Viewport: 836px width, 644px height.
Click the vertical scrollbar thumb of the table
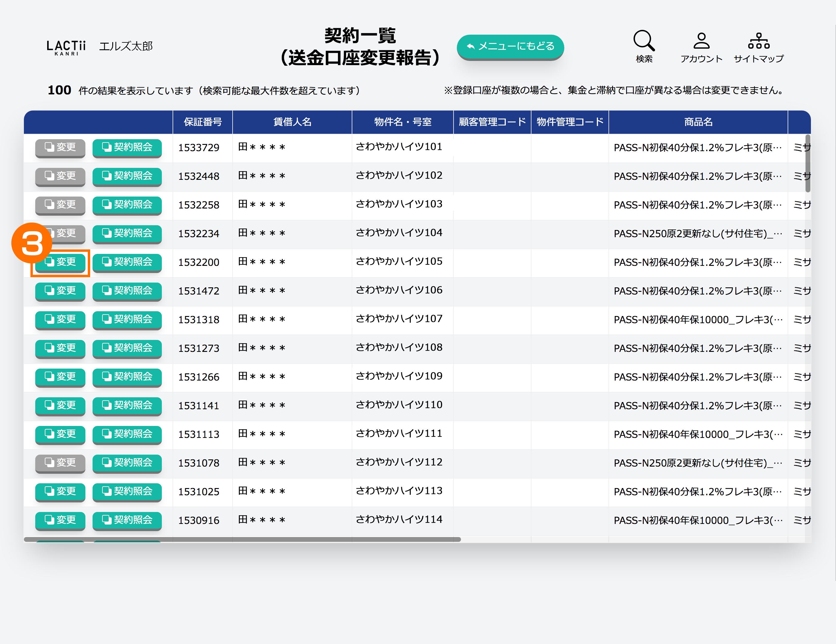tap(807, 163)
